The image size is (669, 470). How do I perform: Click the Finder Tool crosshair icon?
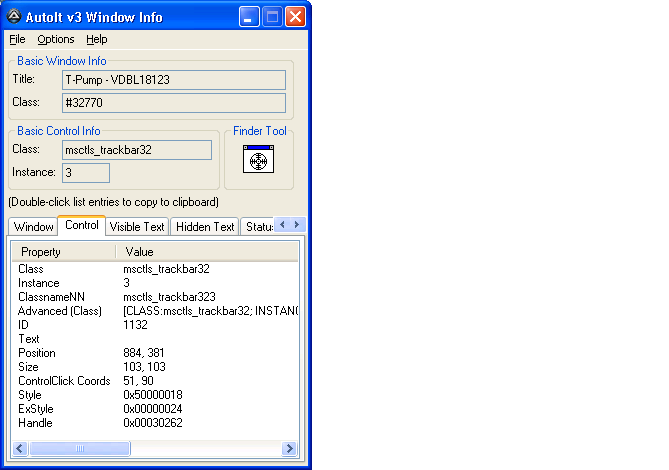[x=258, y=160]
